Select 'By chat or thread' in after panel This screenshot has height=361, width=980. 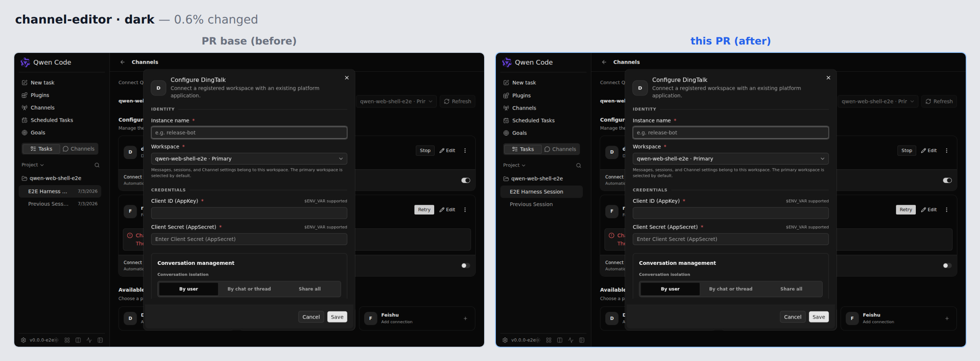731,289
